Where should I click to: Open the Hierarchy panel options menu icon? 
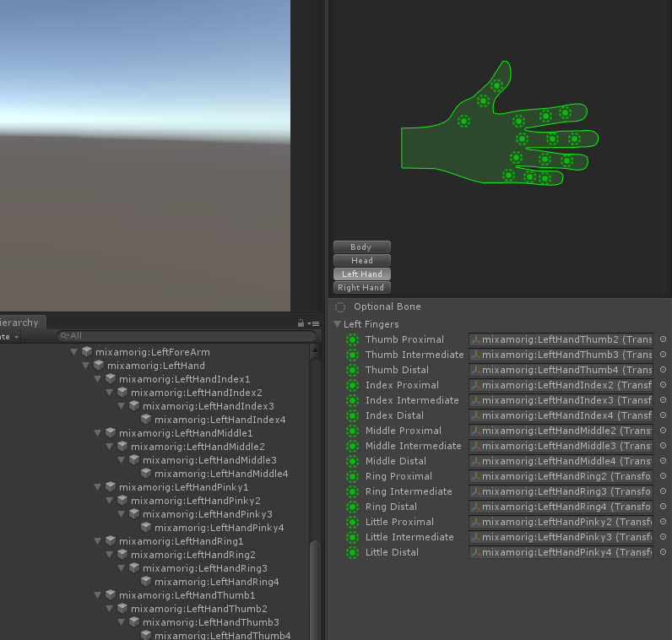click(x=314, y=323)
